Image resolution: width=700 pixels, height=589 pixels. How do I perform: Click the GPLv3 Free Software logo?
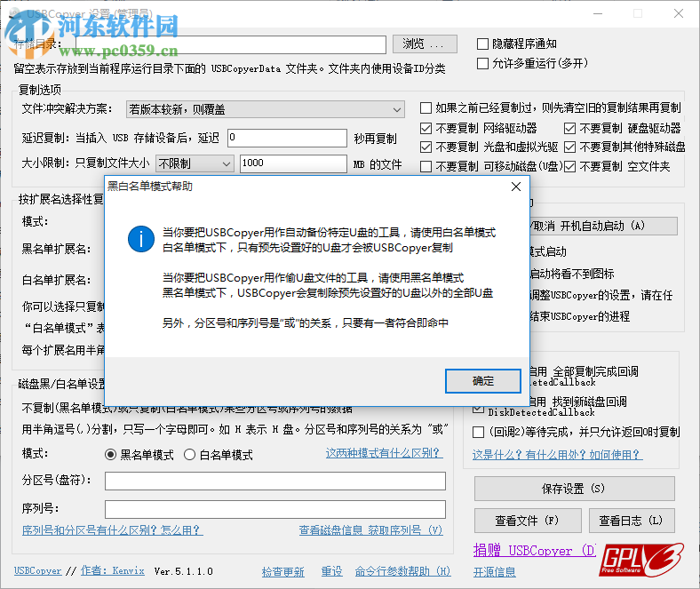[641, 560]
